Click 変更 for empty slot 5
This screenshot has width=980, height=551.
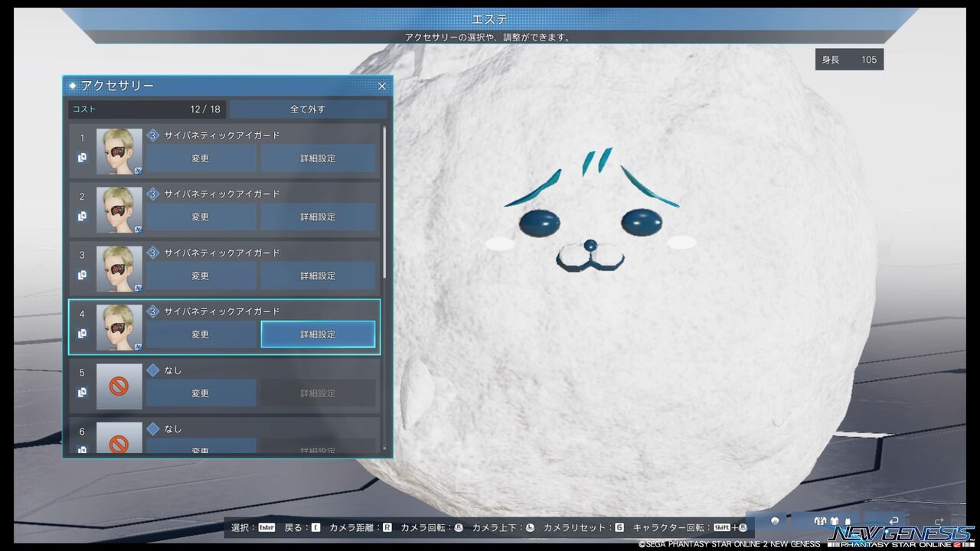(201, 393)
